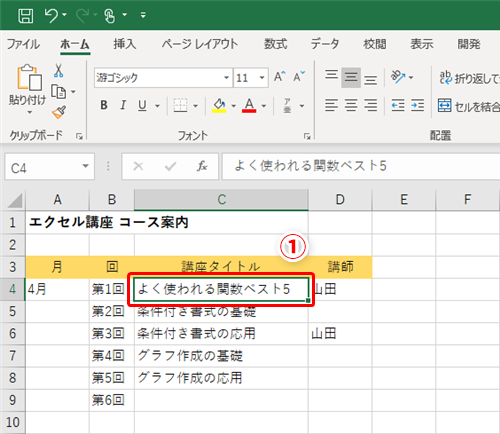Click the Select All corner triangle
Screen dimensions: 500x434
pos(15,200)
